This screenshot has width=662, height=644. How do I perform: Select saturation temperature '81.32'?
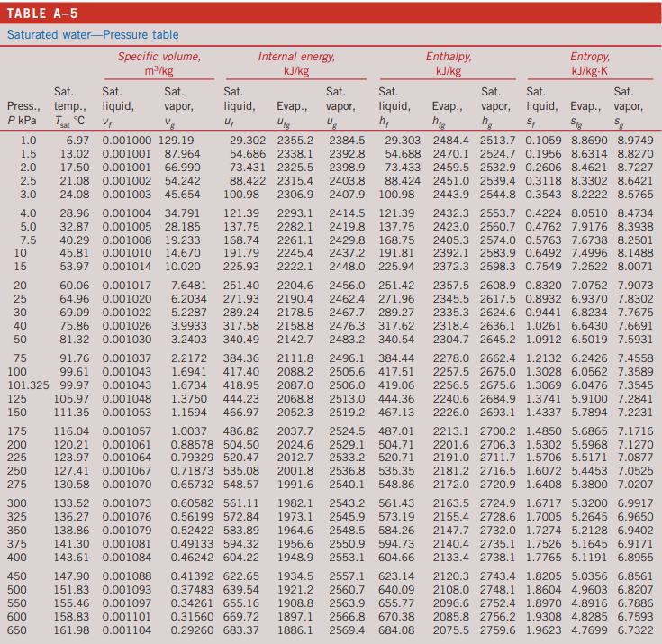coord(74,340)
